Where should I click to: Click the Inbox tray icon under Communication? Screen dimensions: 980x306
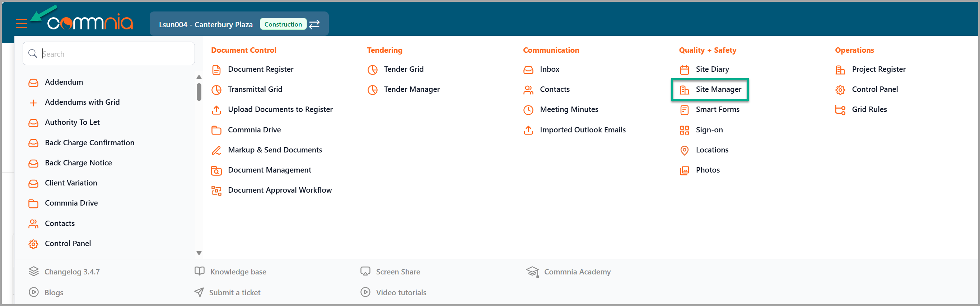528,70
